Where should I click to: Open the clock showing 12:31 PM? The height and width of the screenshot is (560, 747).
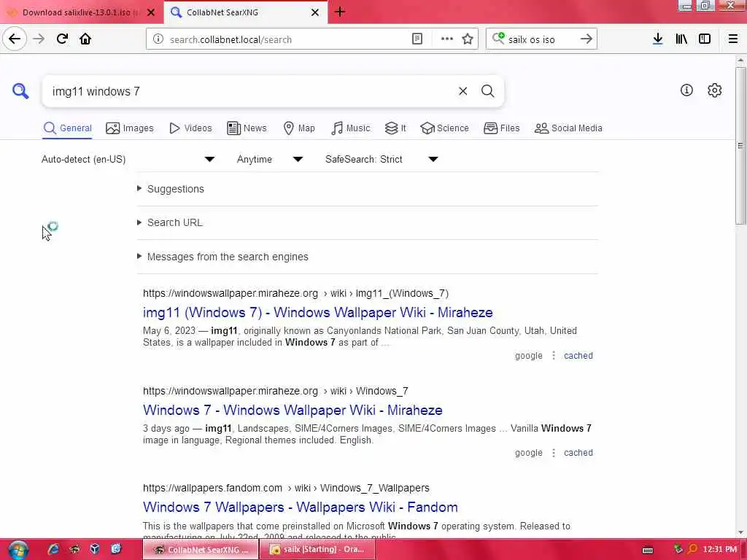719,550
